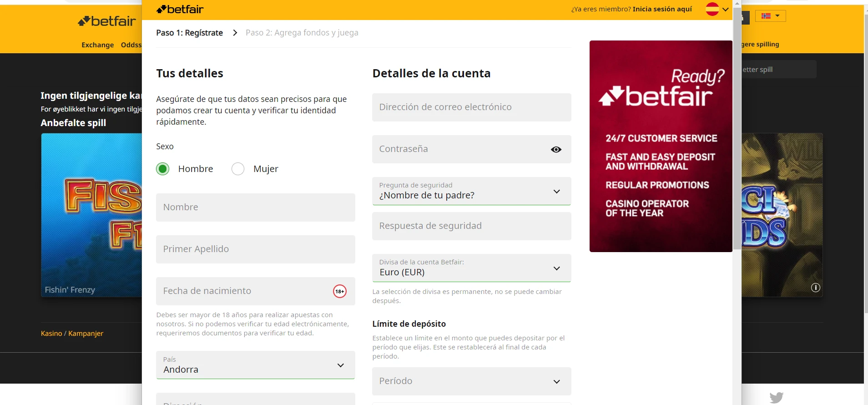Click the game thumbnail on the right background side
The height and width of the screenshot is (405, 868).
coord(782,215)
